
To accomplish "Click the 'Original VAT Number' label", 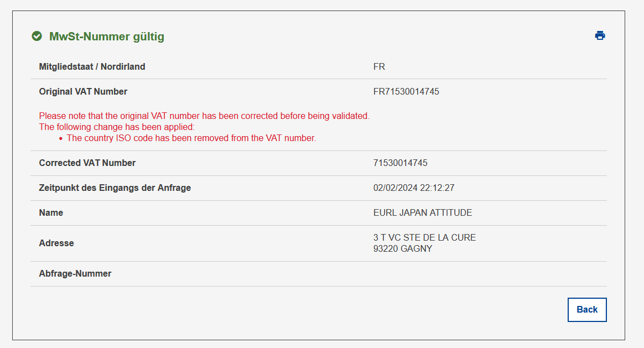I will click(x=83, y=92).
